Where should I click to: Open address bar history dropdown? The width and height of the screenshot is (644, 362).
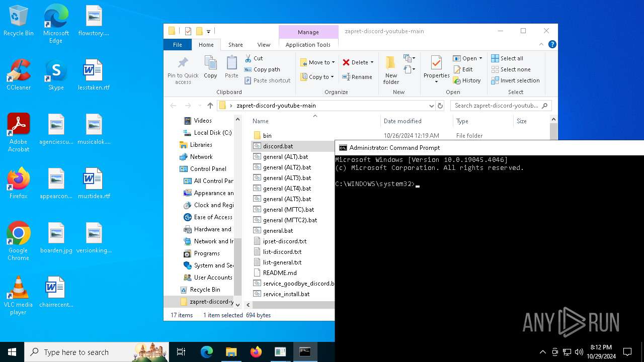pyautogui.click(x=431, y=106)
